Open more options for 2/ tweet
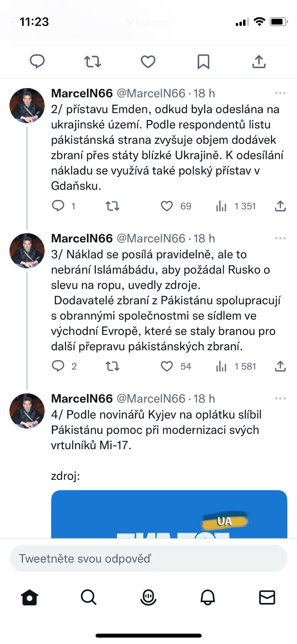The image size is (297, 644). (x=280, y=93)
